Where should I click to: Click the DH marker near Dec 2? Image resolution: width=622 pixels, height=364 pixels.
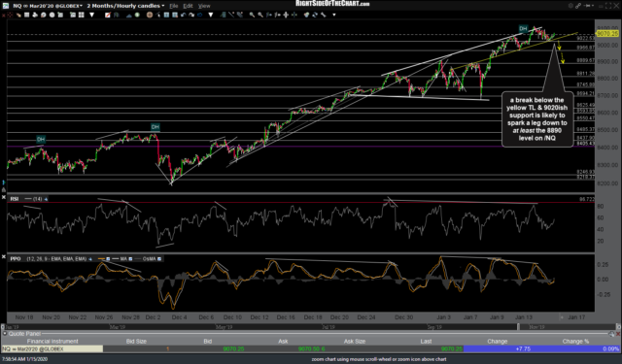(155, 127)
